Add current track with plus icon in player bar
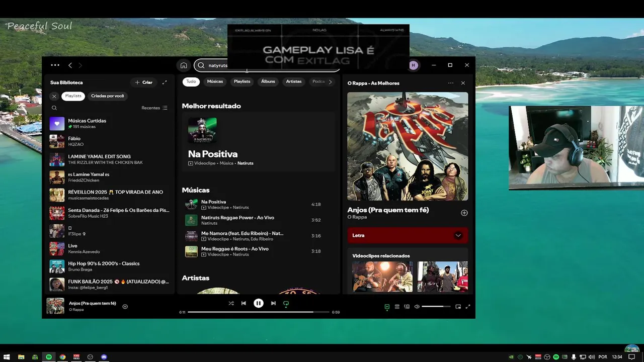The height and width of the screenshot is (362, 644). pos(125,306)
